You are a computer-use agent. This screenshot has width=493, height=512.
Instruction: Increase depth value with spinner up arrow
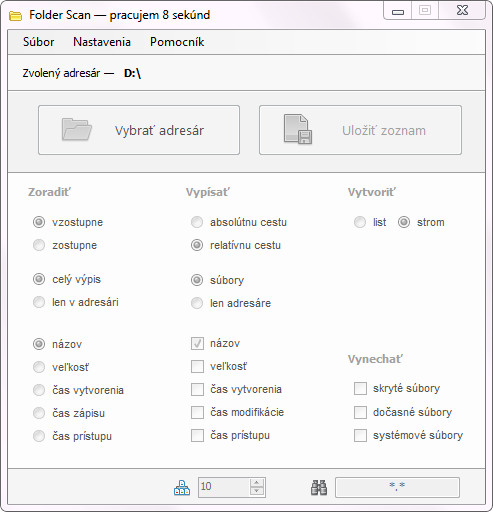click(256, 483)
